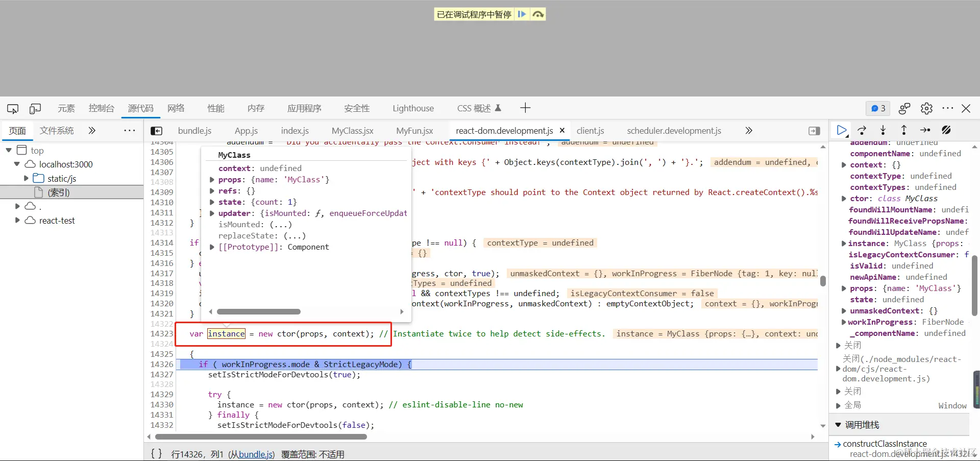Resume script execution in paused overlay
This screenshot has height=461, width=980.
[x=522, y=14]
